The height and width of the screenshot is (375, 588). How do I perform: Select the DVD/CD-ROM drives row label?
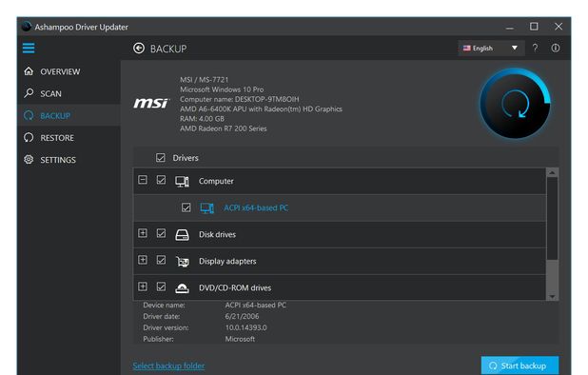click(x=235, y=287)
